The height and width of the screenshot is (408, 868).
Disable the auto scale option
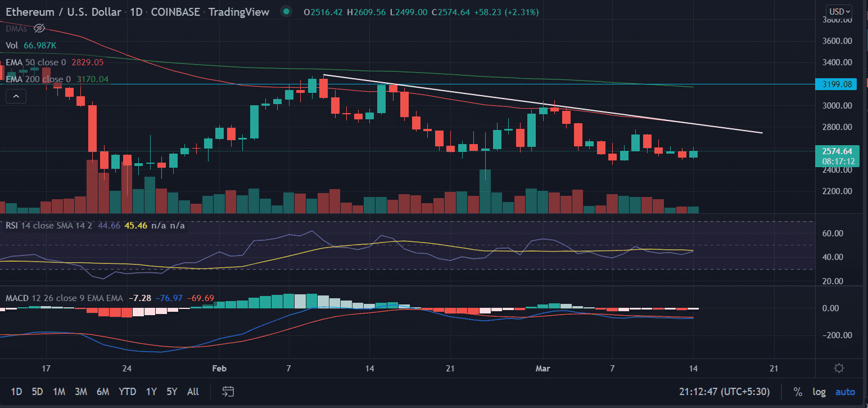pos(845,392)
